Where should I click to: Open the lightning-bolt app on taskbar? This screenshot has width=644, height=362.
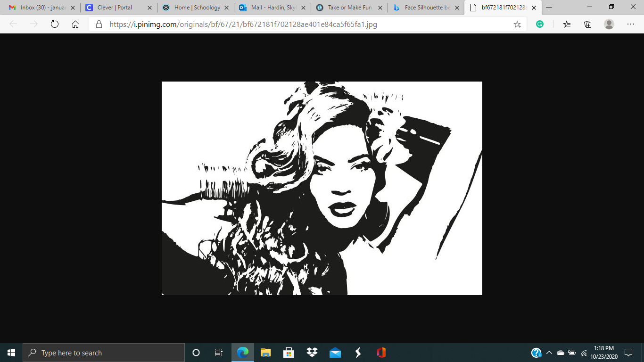click(358, 353)
